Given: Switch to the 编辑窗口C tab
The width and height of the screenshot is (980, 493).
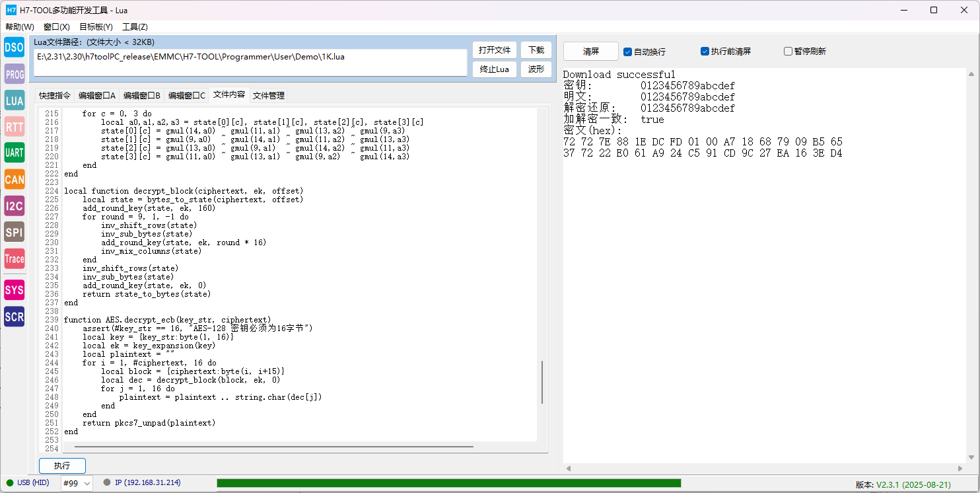Looking at the screenshot, I should tap(186, 95).
